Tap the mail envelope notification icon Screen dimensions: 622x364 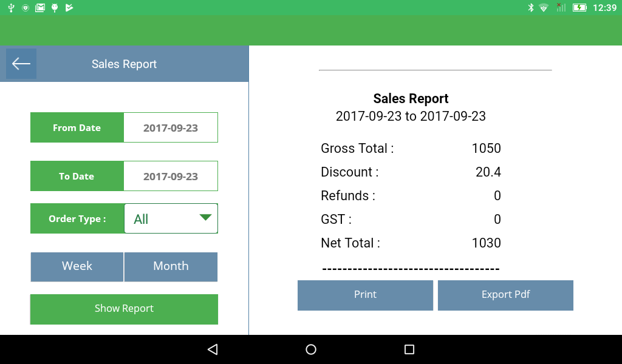40,8
